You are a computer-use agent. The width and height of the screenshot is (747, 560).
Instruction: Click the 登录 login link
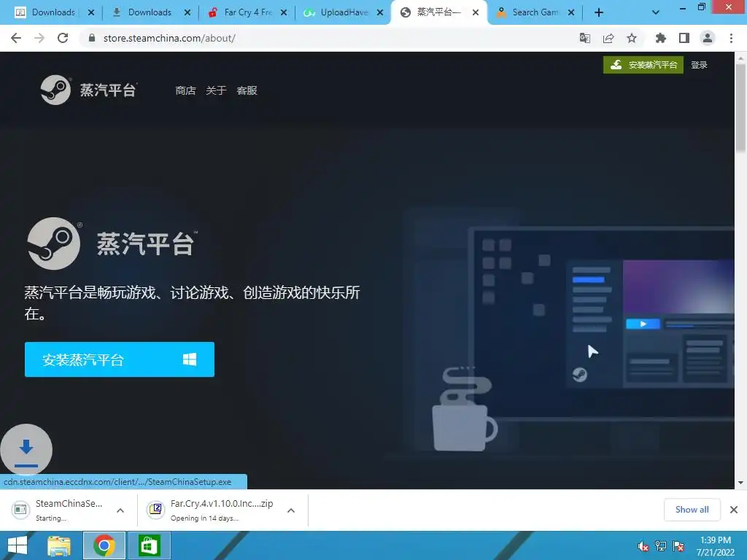(699, 65)
